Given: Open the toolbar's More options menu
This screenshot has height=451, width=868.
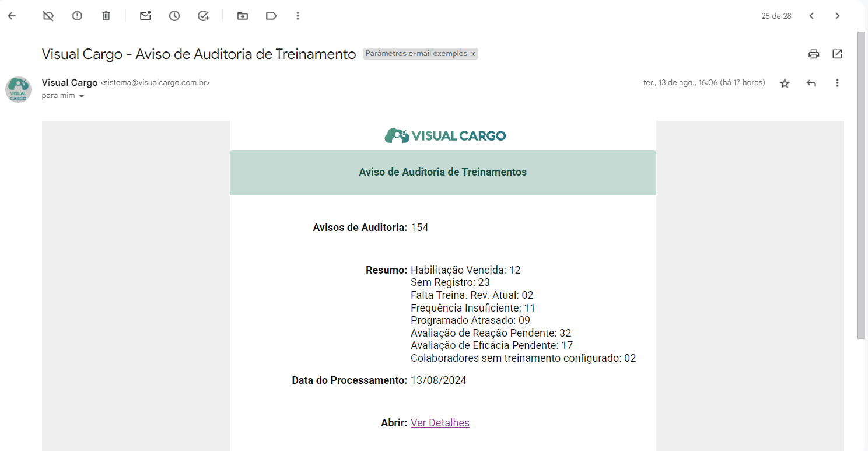Looking at the screenshot, I should coord(298,16).
